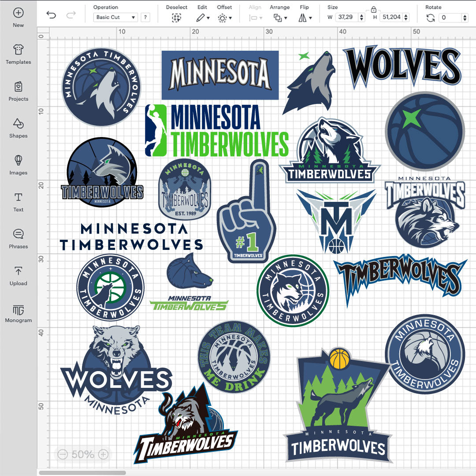
Task: Click the operation help question mark button
Action: [145, 18]
